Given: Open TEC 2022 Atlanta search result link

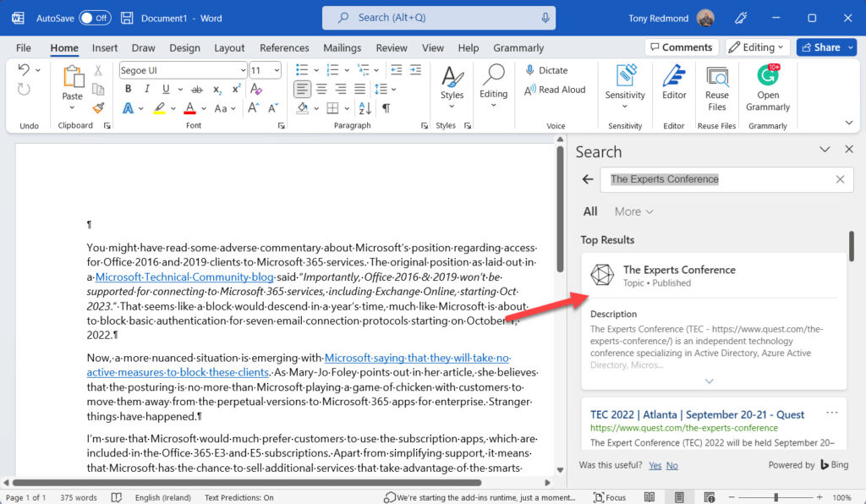Looking at the screenshot, I should 697,414.
